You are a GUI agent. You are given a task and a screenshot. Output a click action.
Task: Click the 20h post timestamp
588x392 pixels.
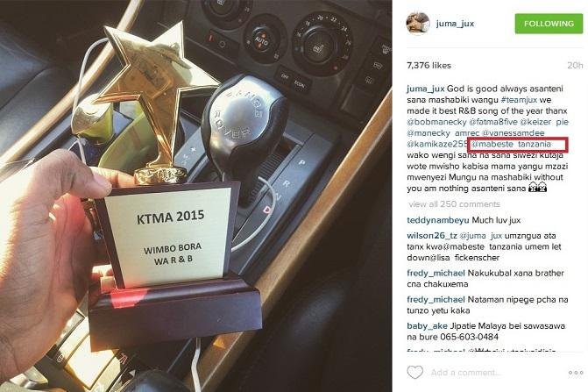[575, 65]
